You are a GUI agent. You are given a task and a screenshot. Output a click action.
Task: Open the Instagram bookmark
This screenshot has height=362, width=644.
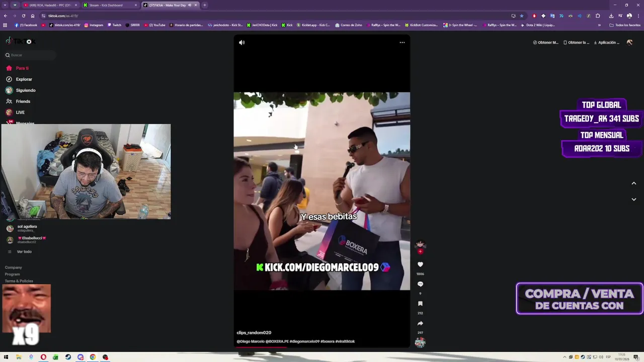point(94,25)
